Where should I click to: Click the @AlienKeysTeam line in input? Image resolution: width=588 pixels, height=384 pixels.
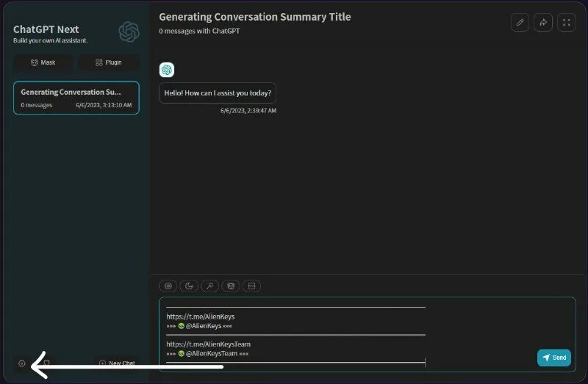(x=207, y=354)
